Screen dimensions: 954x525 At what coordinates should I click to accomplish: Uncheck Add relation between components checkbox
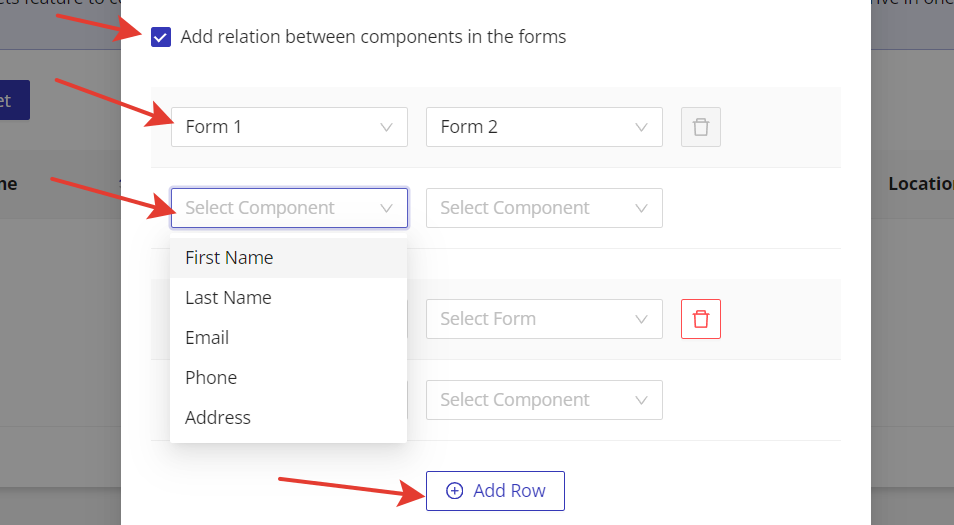(160, 37)
